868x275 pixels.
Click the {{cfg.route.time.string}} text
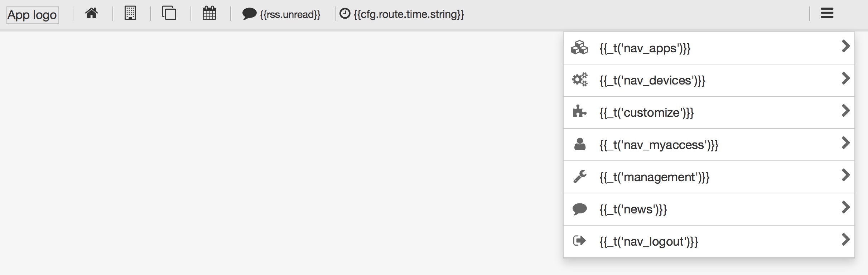coord(409,14)
